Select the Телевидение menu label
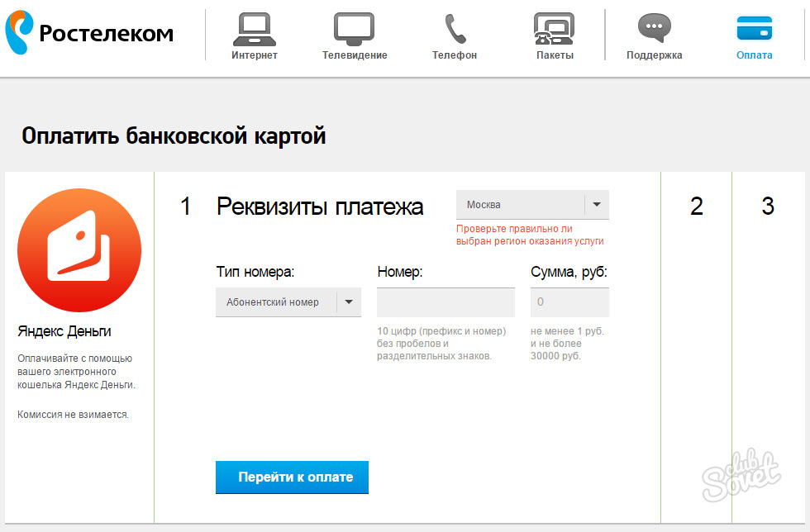This screenshot has width=810, height=532. click(355, 55)
